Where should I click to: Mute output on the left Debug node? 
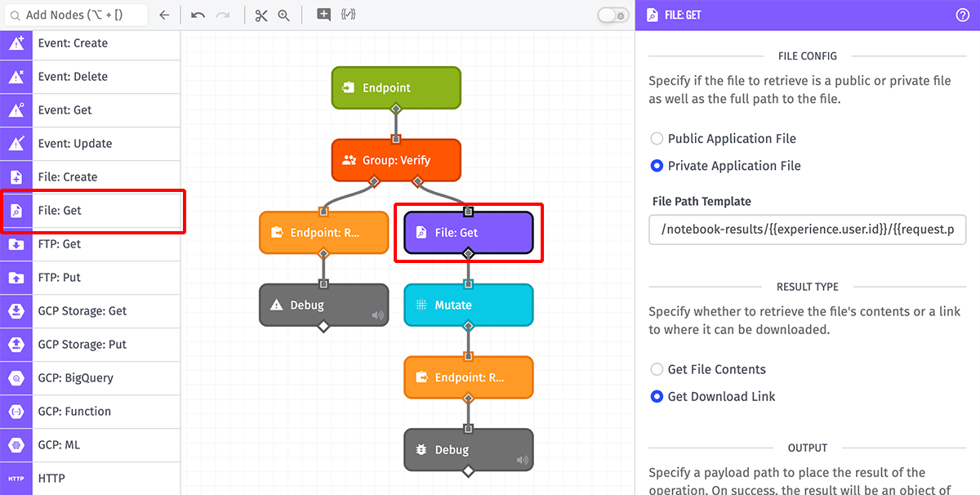pos(377,314)
